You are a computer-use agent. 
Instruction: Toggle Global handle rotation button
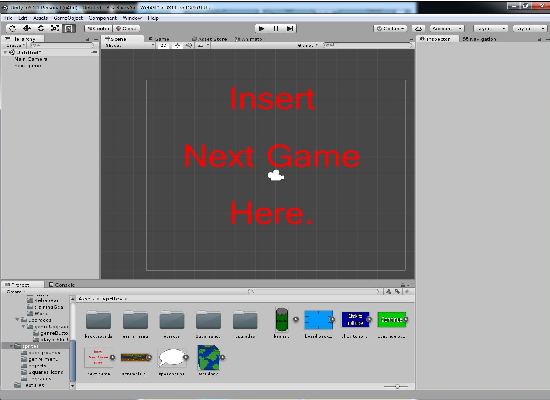[126, 28]
